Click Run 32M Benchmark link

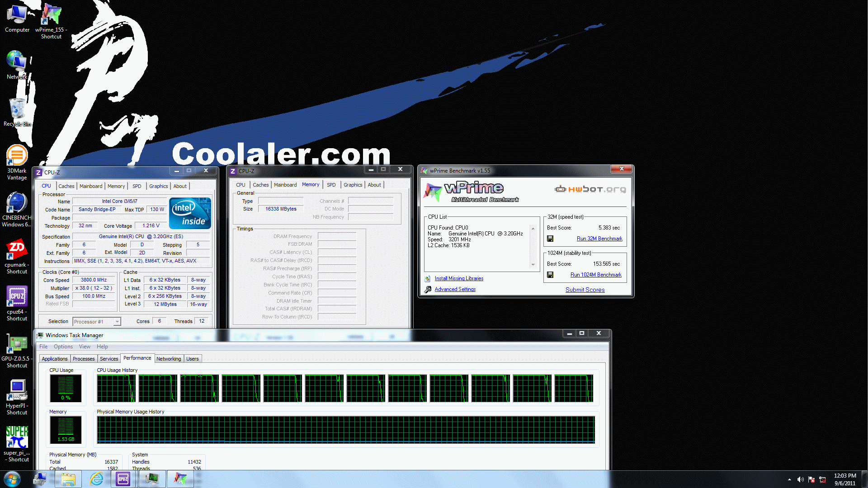tap(599, 239)
